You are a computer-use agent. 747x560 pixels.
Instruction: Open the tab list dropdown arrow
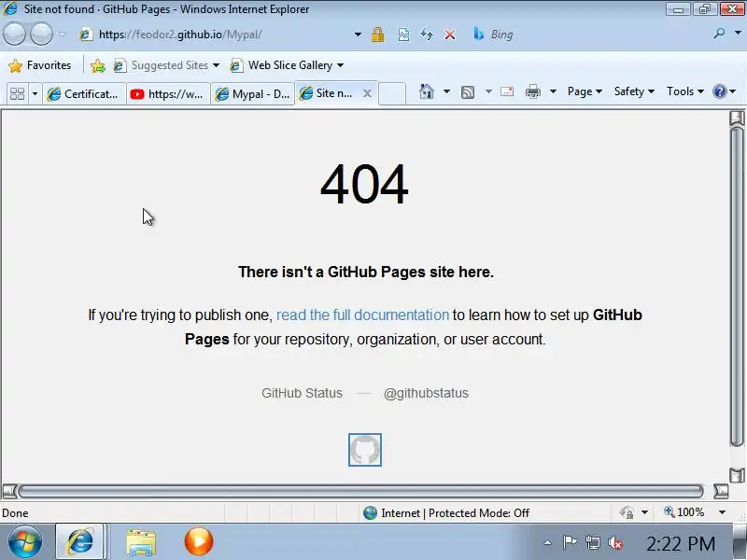[35, 93]
